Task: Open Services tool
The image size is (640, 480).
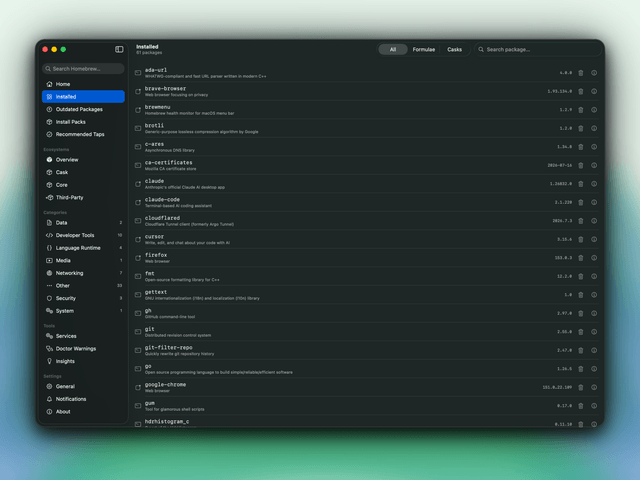Action: [x=83, y=336]
